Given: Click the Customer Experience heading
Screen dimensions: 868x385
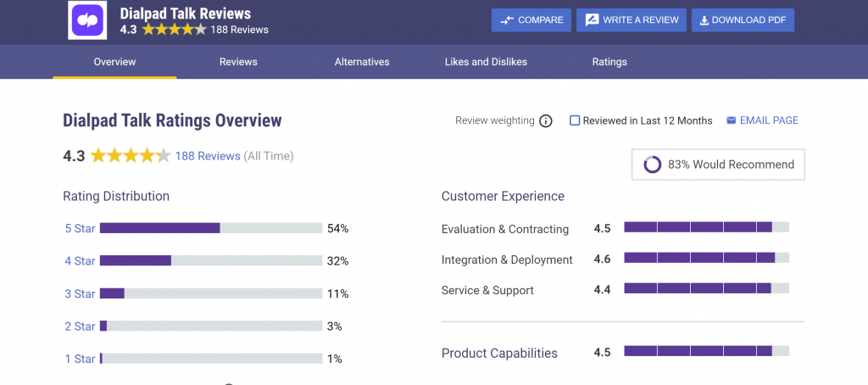Looking at the screenshot, I should (503, 196).
